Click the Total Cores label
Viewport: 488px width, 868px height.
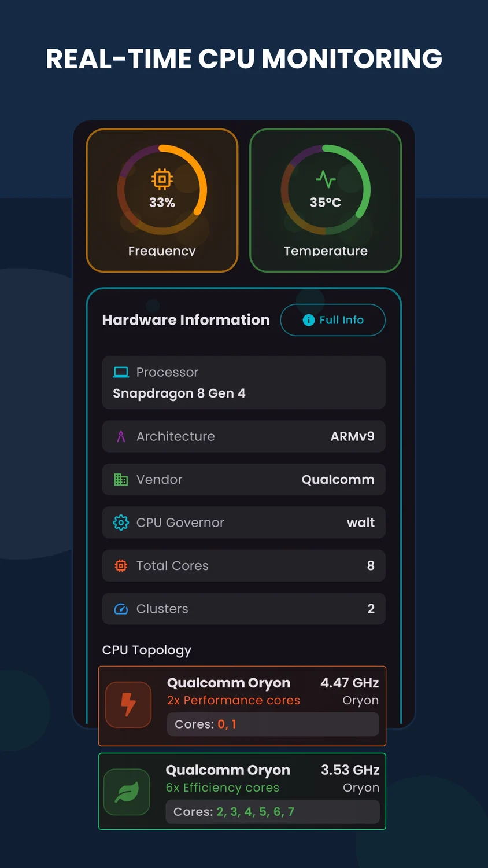[x=172, y=565]
